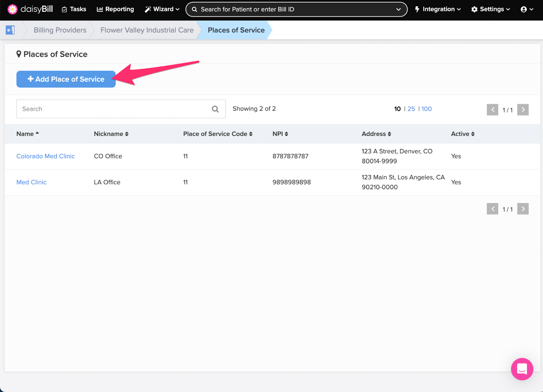Sort table by Nickname column
The width and height of the screenshot is (543, 392).
click(111, 134)
